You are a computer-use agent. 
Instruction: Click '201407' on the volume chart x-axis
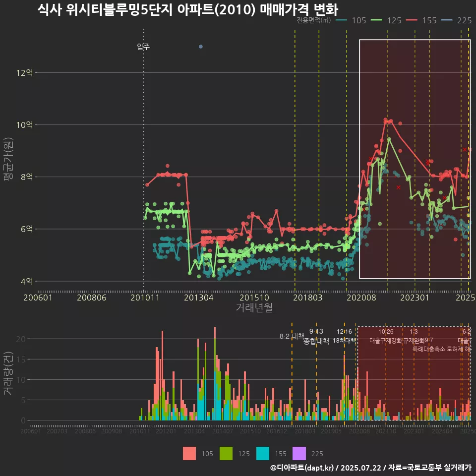(x=222, y=431)
